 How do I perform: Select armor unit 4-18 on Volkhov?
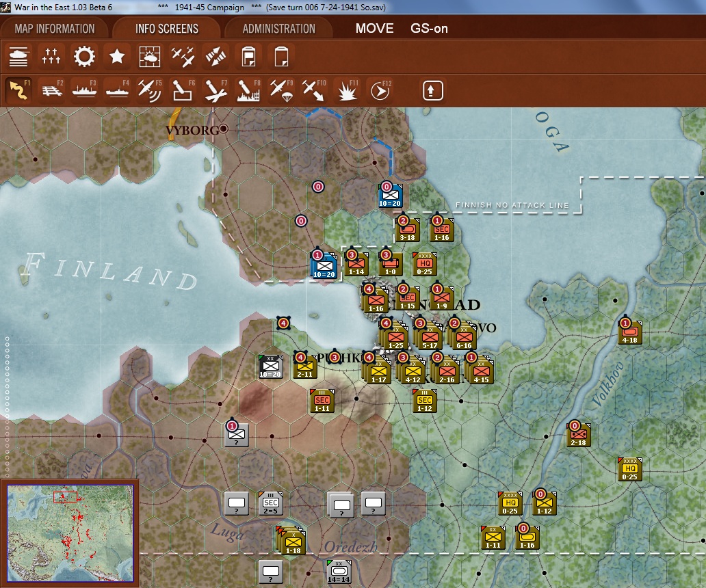(x=630, y=332)
